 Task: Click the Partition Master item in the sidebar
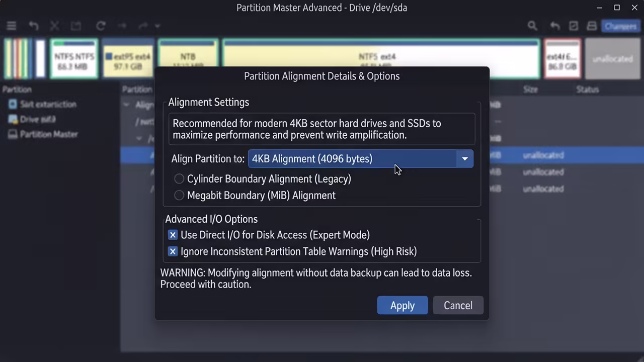[49, 134]
